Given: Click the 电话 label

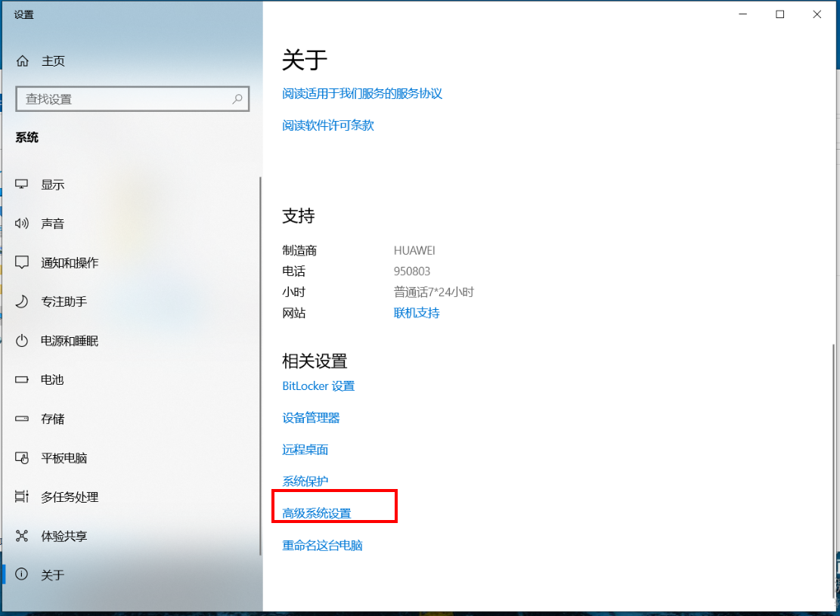Looking at the screenshot, I should point(293,271).
